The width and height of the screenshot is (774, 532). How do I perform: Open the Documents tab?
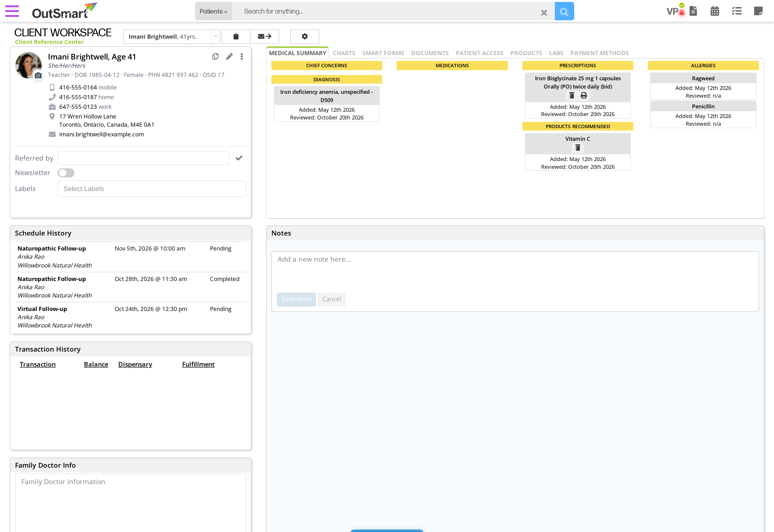430,53
